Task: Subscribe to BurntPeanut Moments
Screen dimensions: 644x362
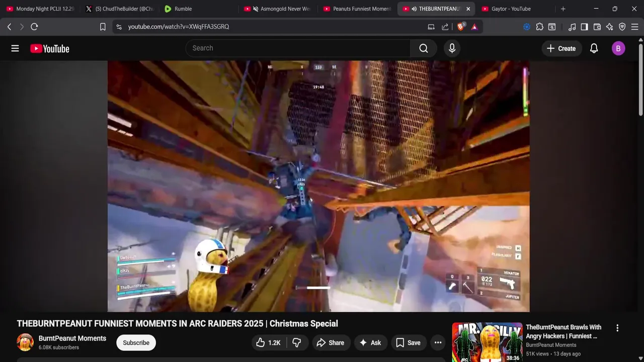Action: tap(136, 343)
